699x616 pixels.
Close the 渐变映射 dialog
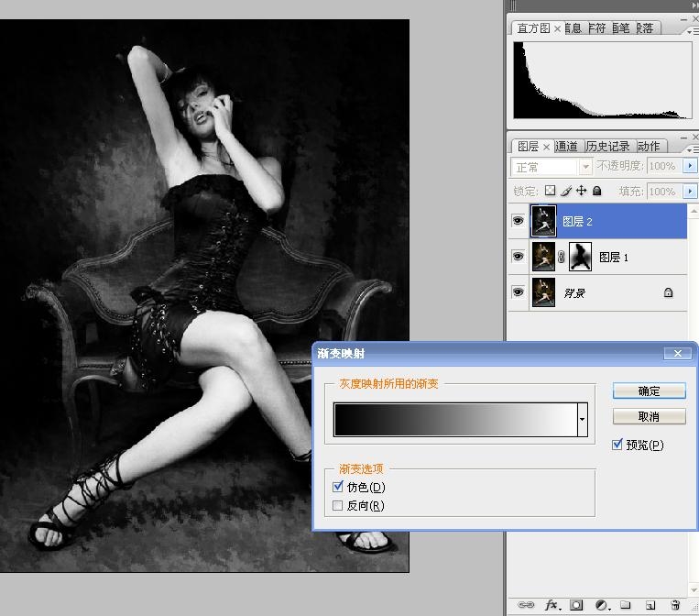tap(678, 353)
